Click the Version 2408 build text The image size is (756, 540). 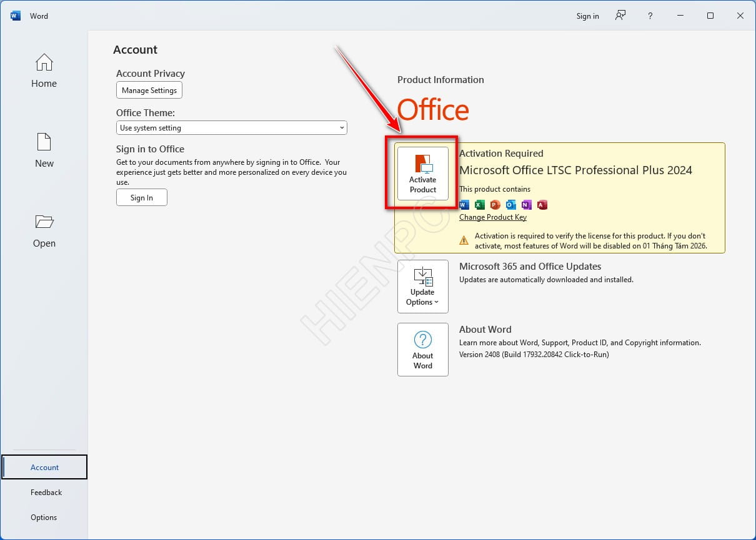click(x=534, y=354)
